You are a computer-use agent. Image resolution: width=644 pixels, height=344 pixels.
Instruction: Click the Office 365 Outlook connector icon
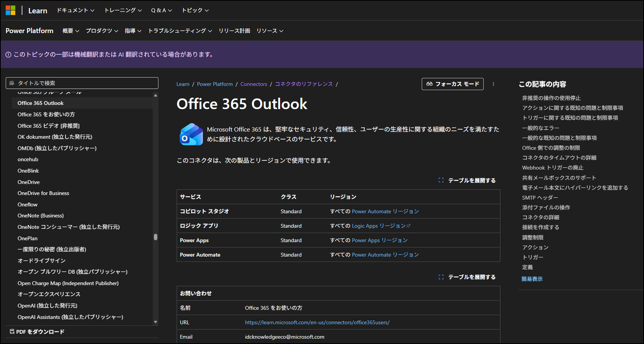click(191, 134)
